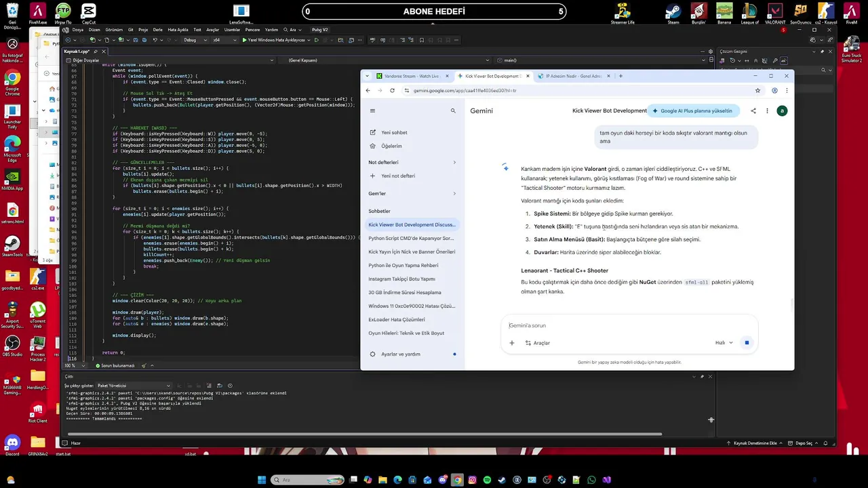868x488 pixels.
Task: Open Kick Yayın İçin Nick ve Banner chat
Action: pos(412,251)
